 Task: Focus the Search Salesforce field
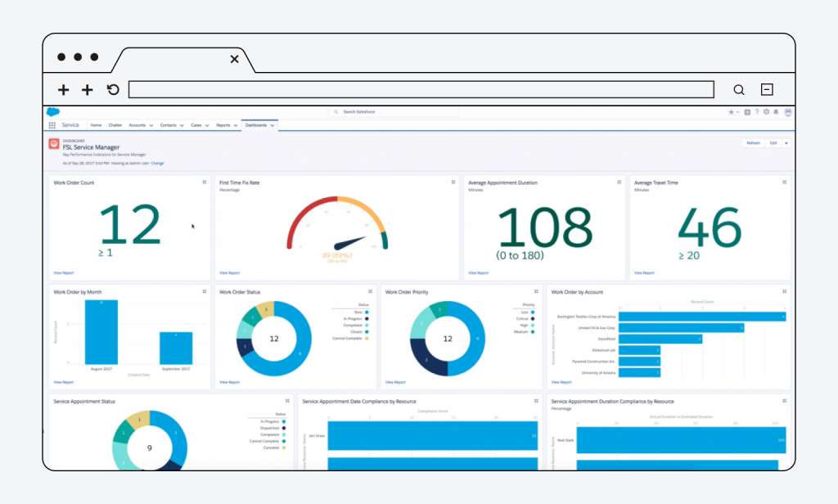coord(394,112)
